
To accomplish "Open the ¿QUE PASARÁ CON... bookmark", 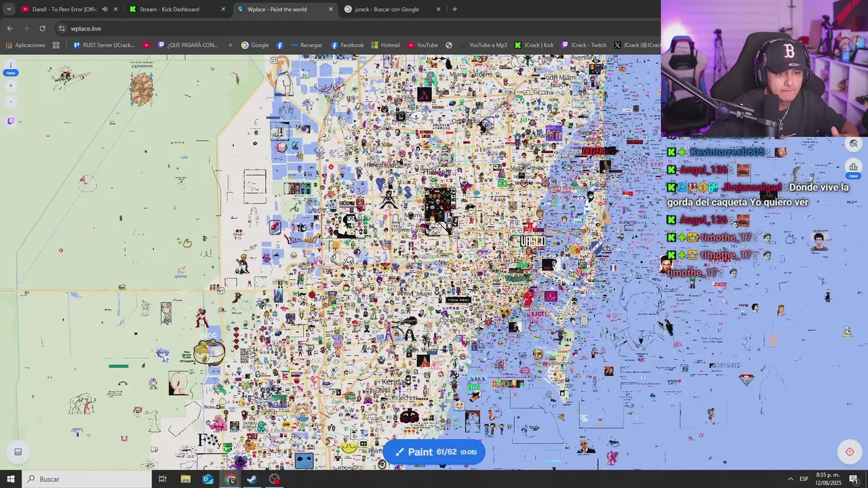I will (x=188, y=45).
